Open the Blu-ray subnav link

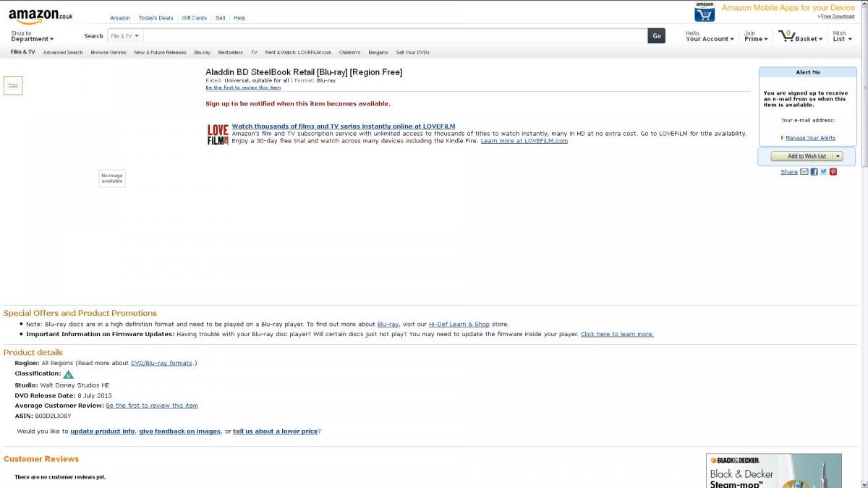click(x=202, y=52)
